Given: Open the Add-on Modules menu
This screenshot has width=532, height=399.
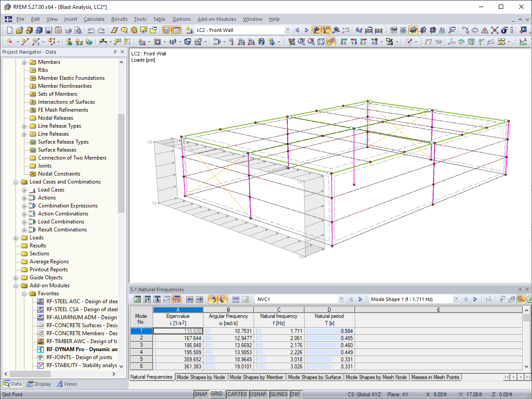Looking at the screenshot, I should coord(217,19).
